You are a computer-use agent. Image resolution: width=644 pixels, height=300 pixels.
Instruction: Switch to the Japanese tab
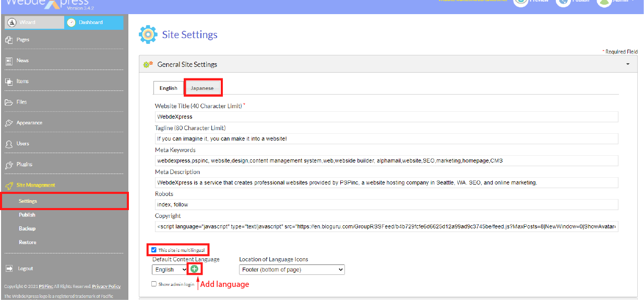tap(202, 88)
